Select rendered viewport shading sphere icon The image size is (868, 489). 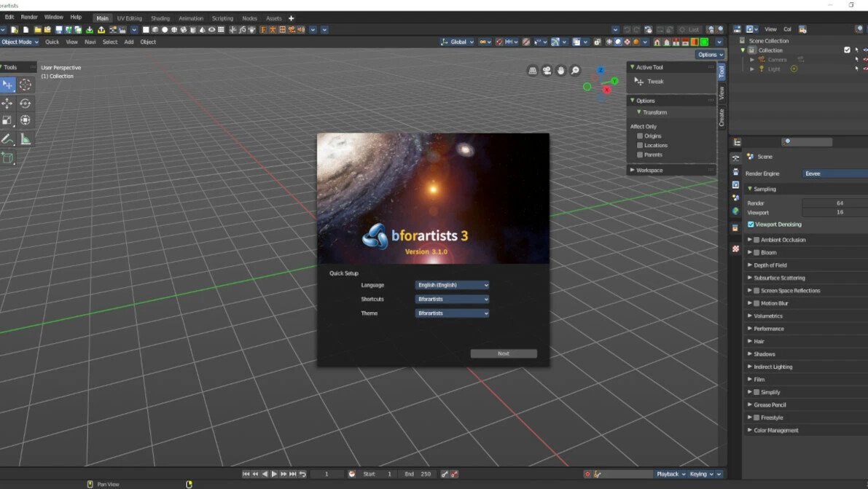(636, 42)
